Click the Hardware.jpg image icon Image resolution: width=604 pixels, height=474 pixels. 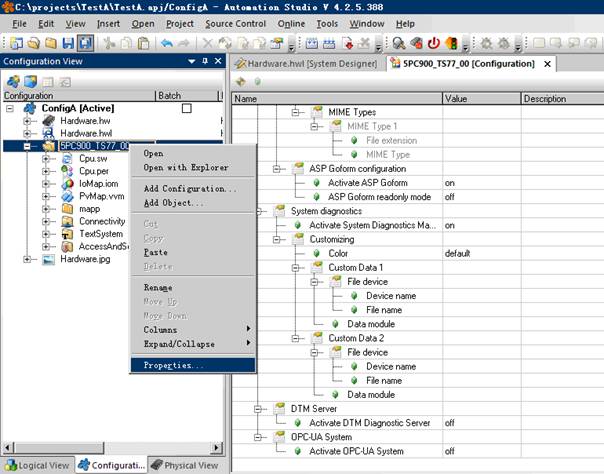click(x=49, y=259)
